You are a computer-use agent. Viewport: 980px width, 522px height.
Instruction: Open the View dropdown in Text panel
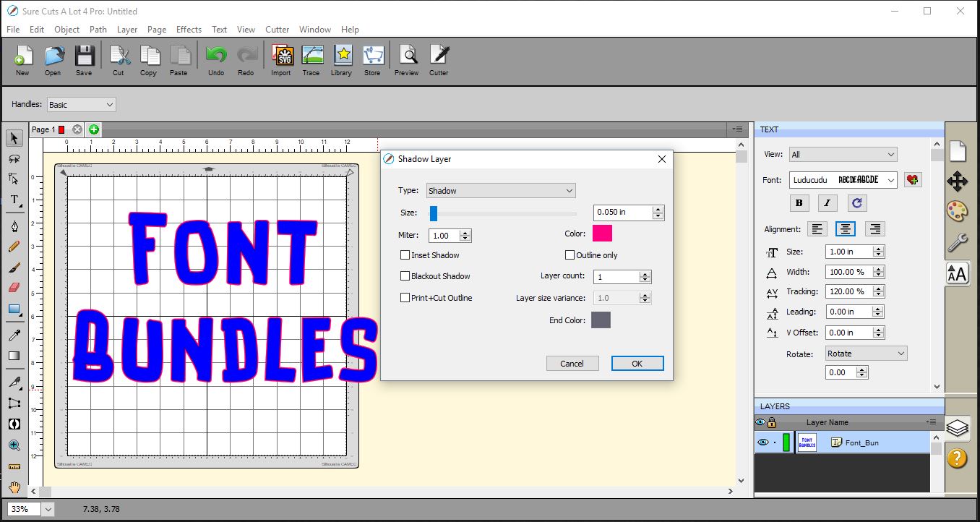[843, 154]
